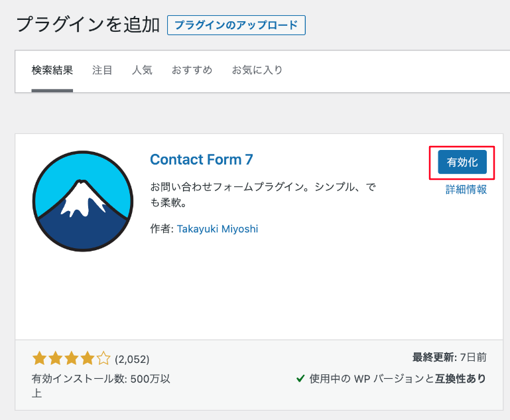This screenshot has height=420, width=510.
Task: Click the plugin description text
Action: (x=263, y=195)
